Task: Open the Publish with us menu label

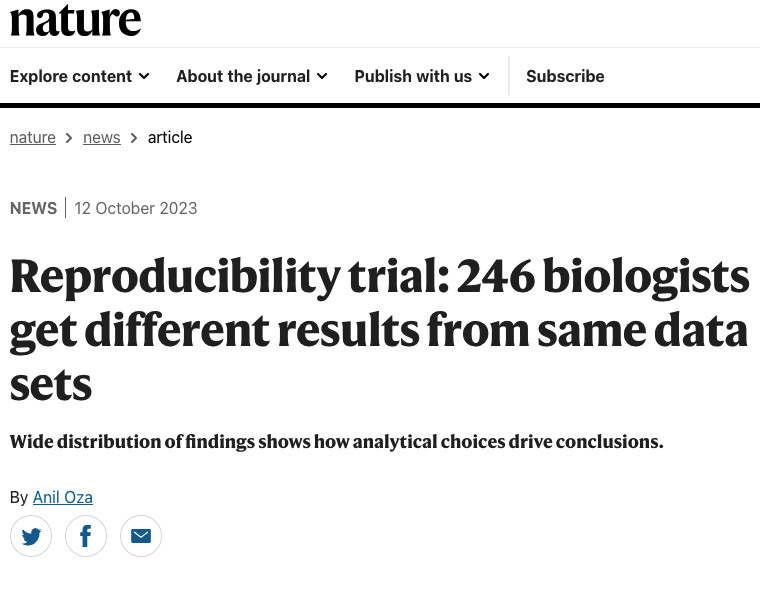Action: coord(413,76)
